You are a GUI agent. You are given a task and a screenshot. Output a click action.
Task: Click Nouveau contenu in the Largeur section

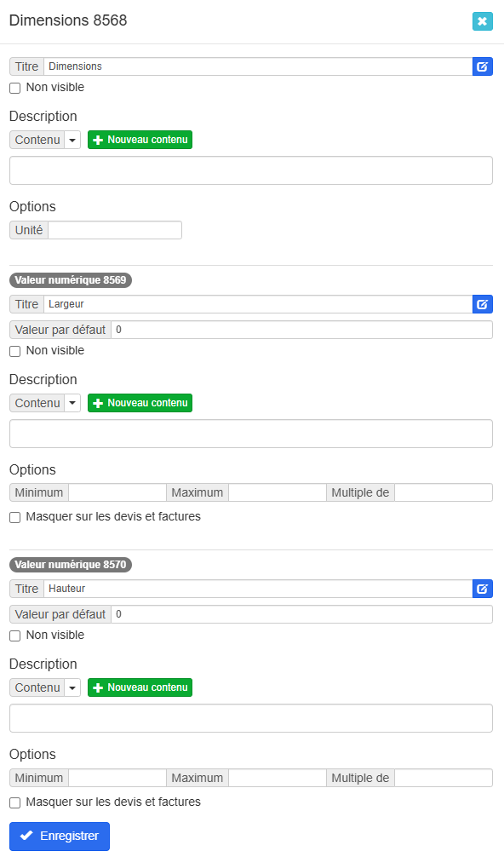coord(140,403)
